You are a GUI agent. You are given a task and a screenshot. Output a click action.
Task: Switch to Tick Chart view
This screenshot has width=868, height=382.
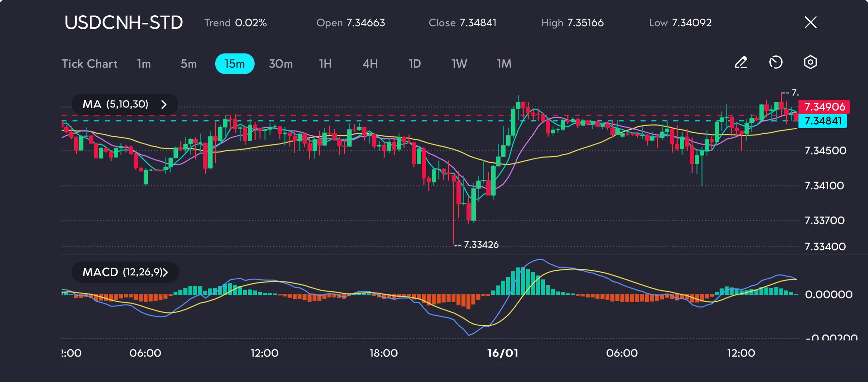pos(90,64)
